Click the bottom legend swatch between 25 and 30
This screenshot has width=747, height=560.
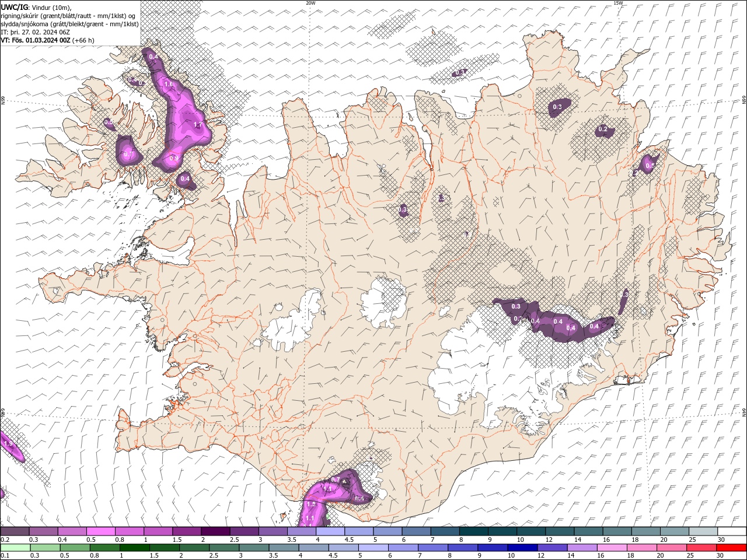(x=701, y=547)
